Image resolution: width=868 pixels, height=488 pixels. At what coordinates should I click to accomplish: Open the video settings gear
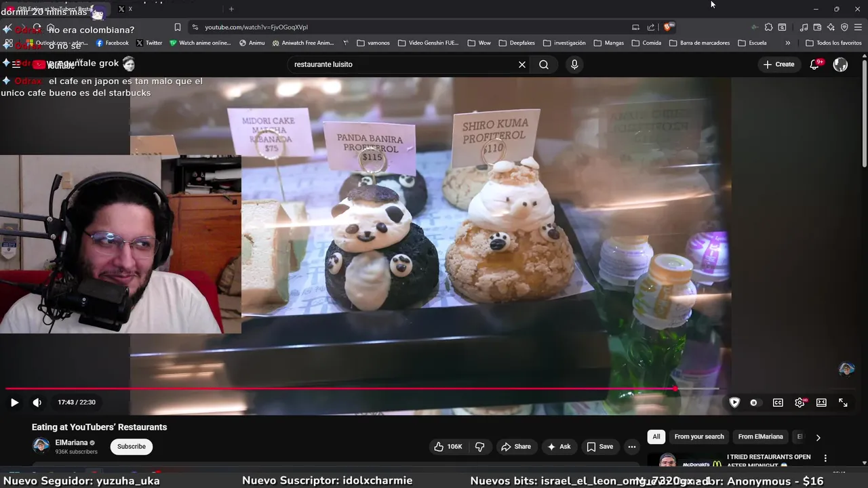[800, 403]
